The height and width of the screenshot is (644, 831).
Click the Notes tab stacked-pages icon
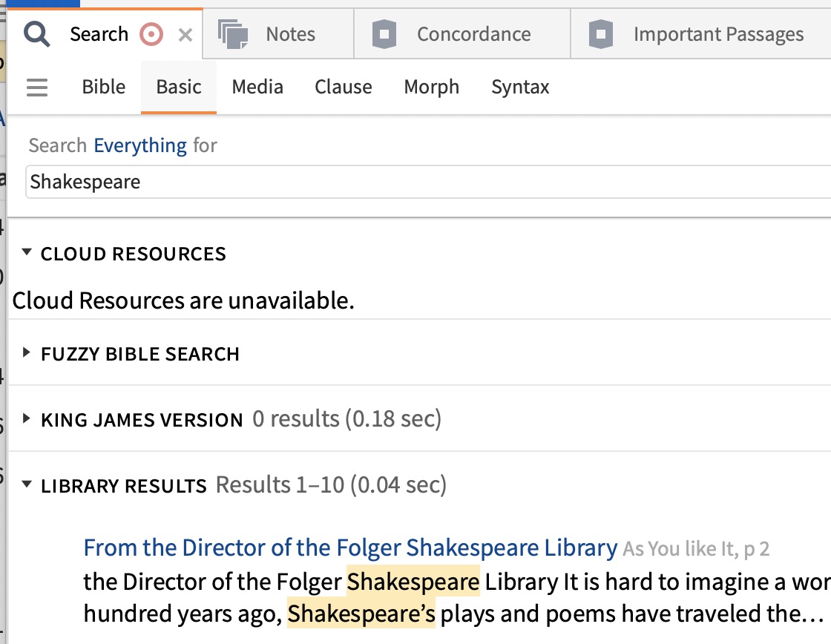point(233,34)
